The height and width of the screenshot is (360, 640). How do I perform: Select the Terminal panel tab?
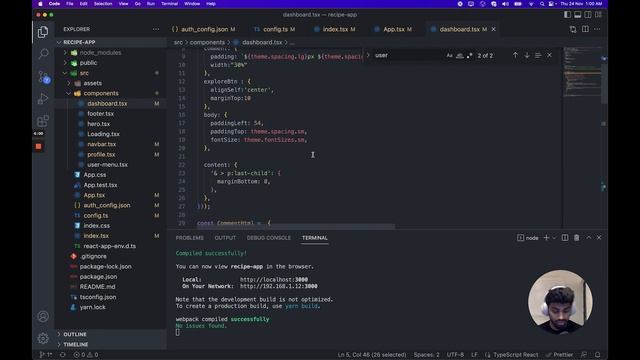(x=315, y=238)
